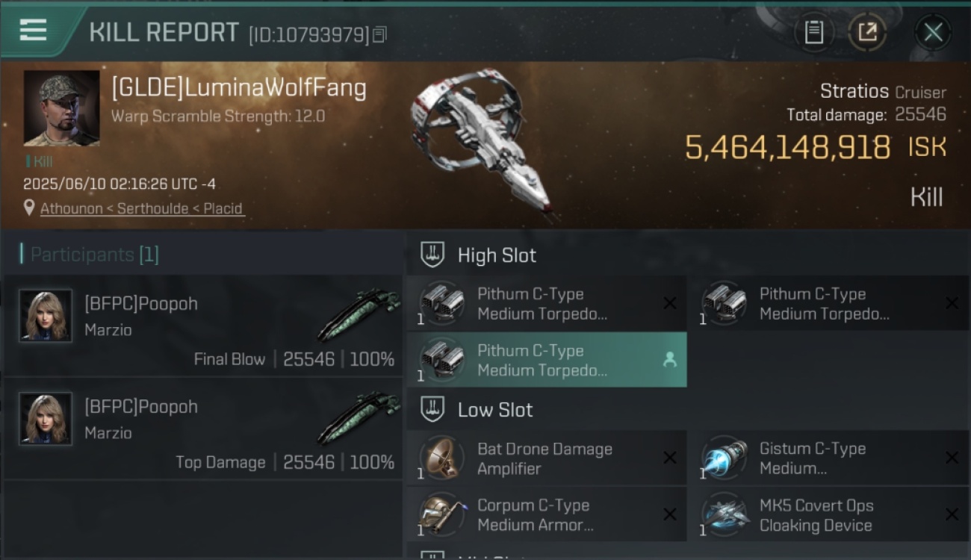Click the share export icon
The image size is (971, 560).
point(867,32)
